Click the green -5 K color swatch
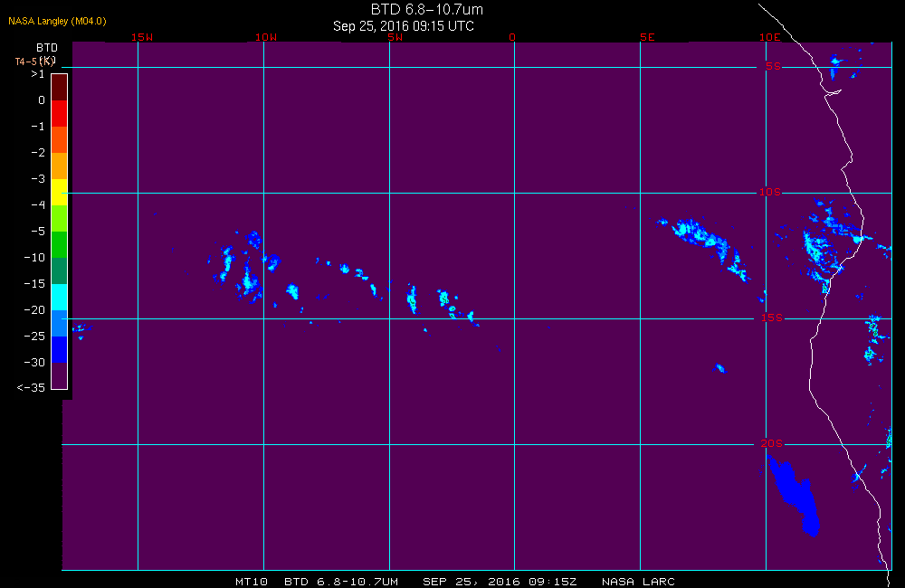Image resolution: width=905 pixels, height=588 pixels. tap(60, 244)
